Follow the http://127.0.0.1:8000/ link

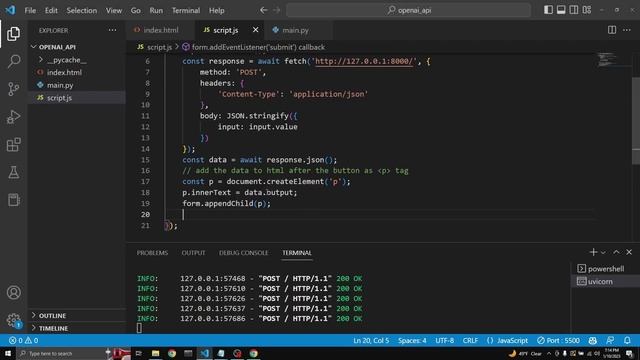point(364,61)
